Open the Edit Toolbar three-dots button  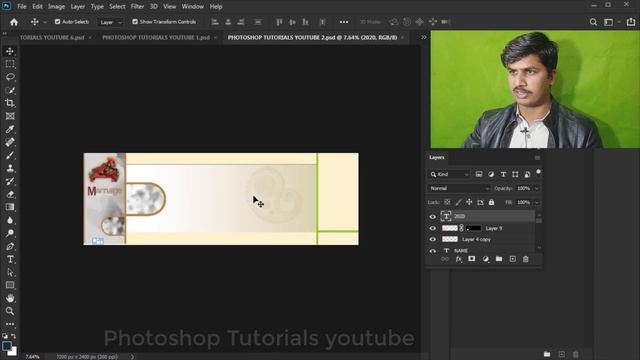coord(10,324)
